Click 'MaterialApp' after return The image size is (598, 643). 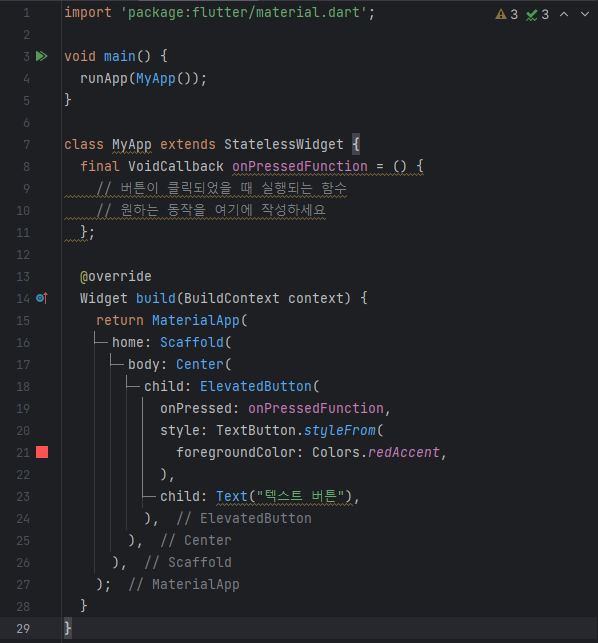196,320
